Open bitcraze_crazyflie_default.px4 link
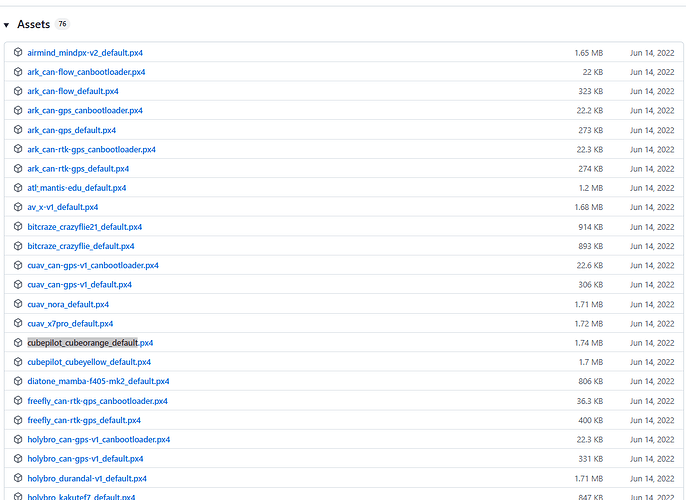 (81, 246)
